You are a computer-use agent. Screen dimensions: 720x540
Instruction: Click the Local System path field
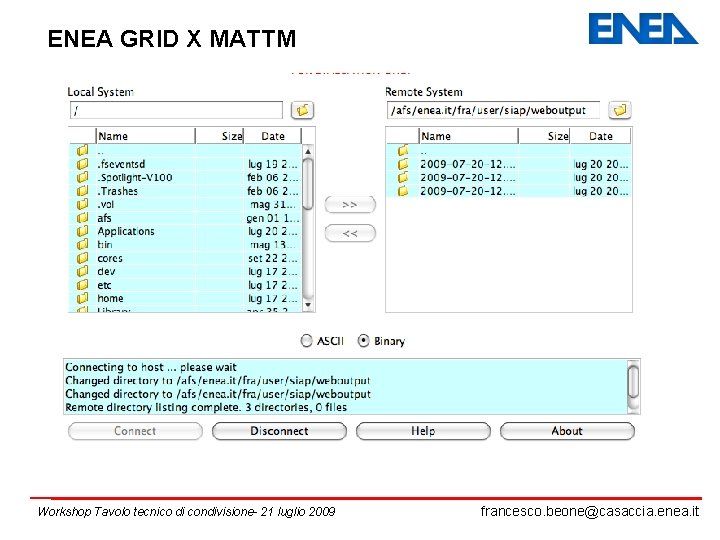176,110
